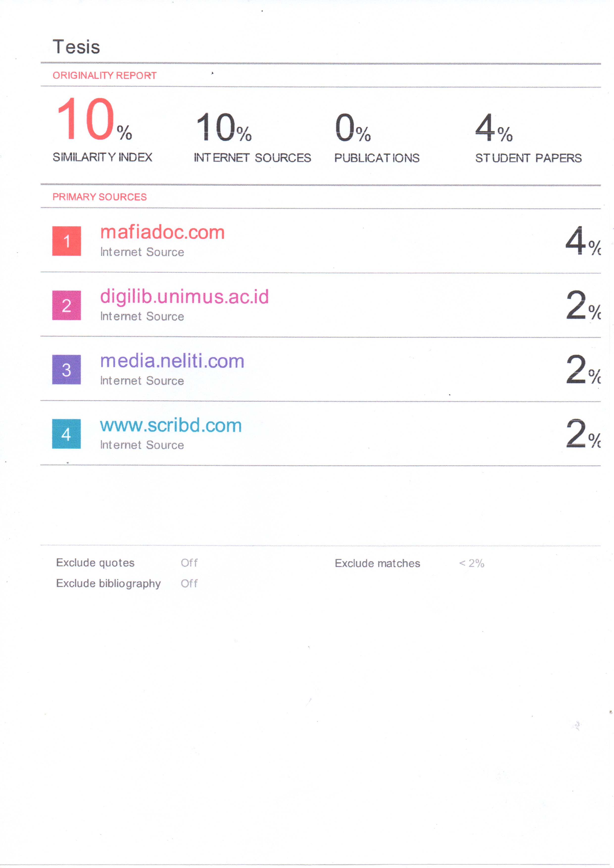Image resolution: width=614 pixels, height=868 pixels.
Task: Click the purple number 3 source badge
Action: pyautogui.click(x=66, y=369)
